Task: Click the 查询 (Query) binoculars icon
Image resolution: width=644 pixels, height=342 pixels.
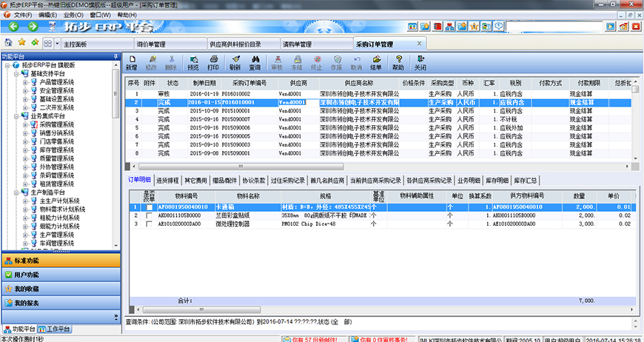Action: tap(255, 62)
